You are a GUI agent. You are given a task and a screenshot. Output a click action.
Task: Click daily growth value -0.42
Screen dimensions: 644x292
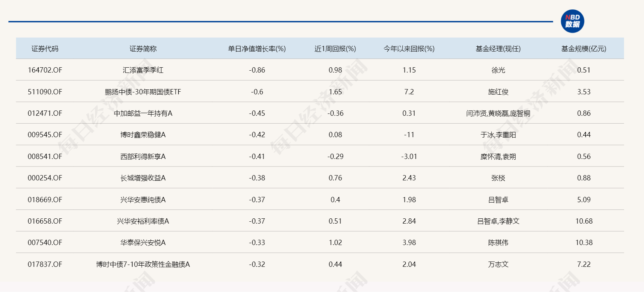click(257, 135)
